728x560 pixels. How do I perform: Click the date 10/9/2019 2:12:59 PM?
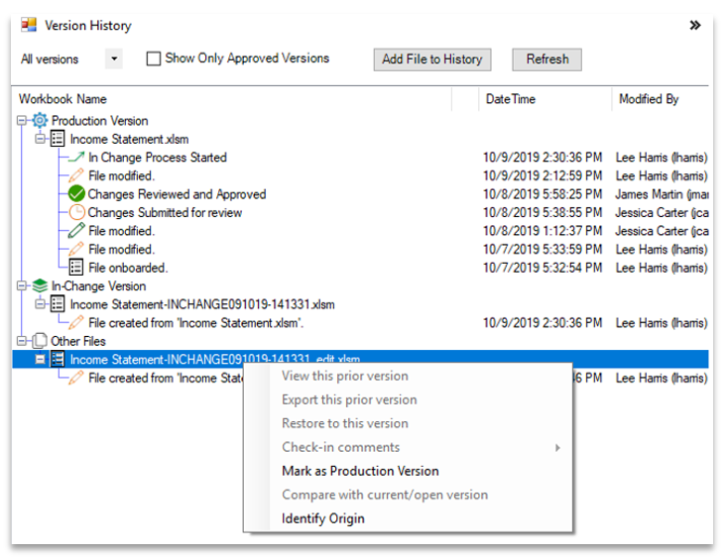(x=543, y=175)
